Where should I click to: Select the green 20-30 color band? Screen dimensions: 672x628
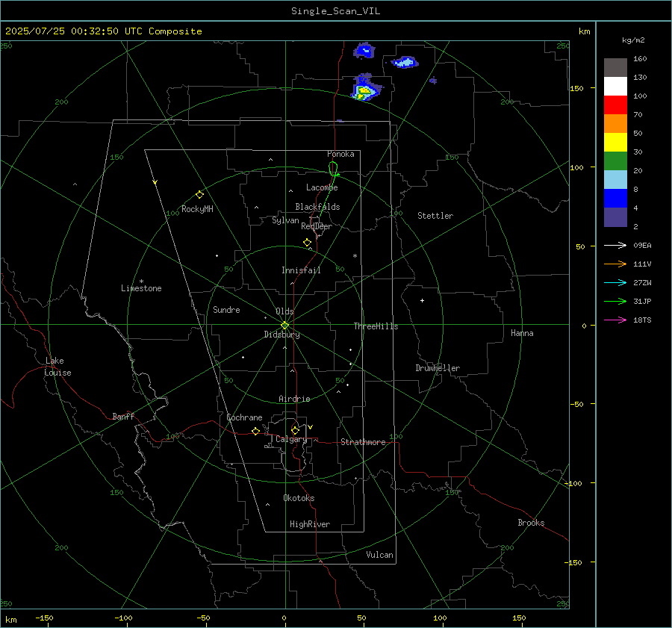[x=615, y=161]
